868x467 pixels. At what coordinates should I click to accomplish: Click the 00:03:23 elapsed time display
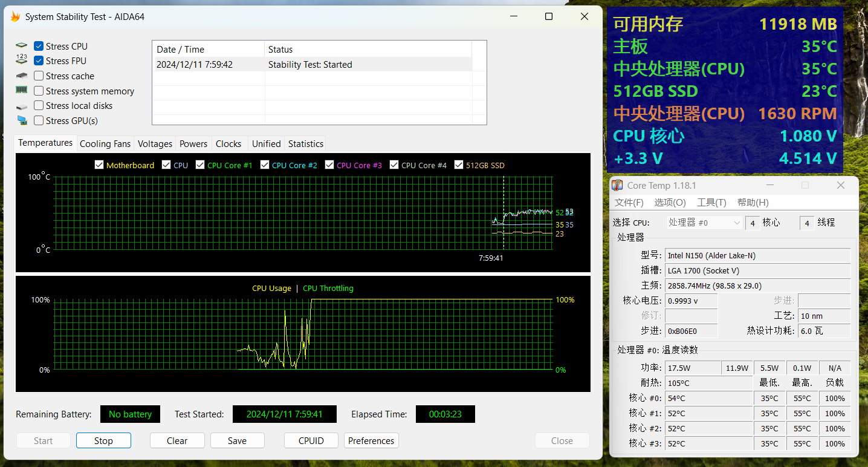click(x=445, y=414)
